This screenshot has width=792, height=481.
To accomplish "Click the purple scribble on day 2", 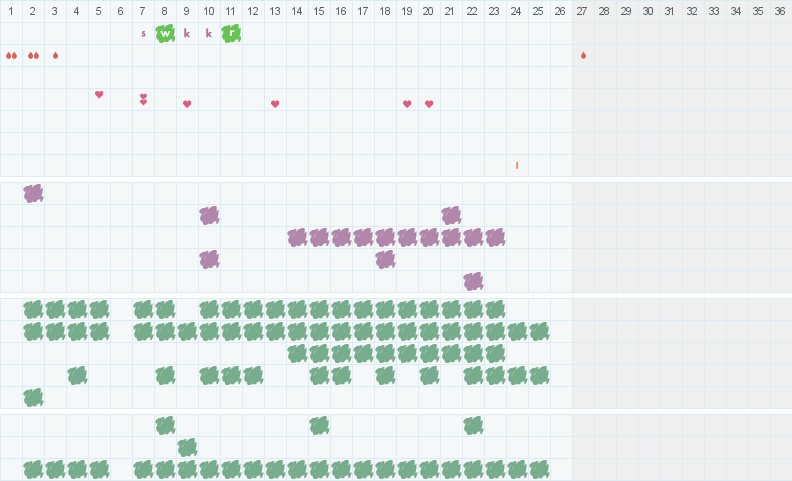I will point(33,193).
